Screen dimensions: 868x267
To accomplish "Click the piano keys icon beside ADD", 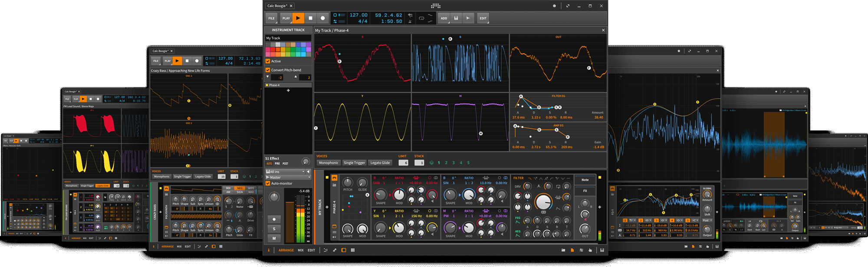I will [x=456, y=18].
